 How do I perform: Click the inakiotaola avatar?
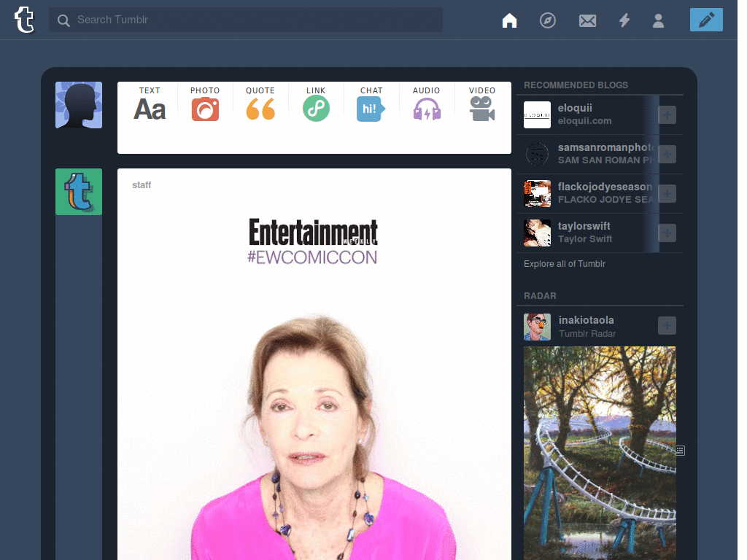pyautogui.click(x=537, y=327)
